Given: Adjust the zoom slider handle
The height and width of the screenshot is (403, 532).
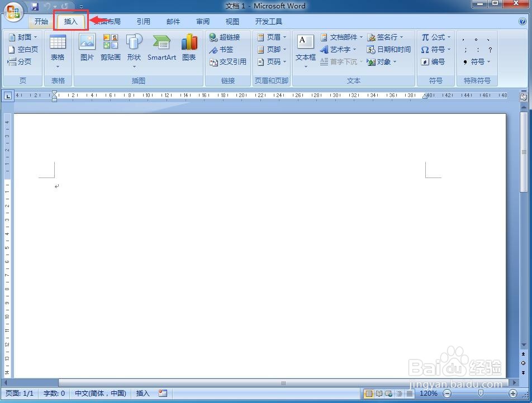Looking at the screenshot, I should click(x=481, y=393).
